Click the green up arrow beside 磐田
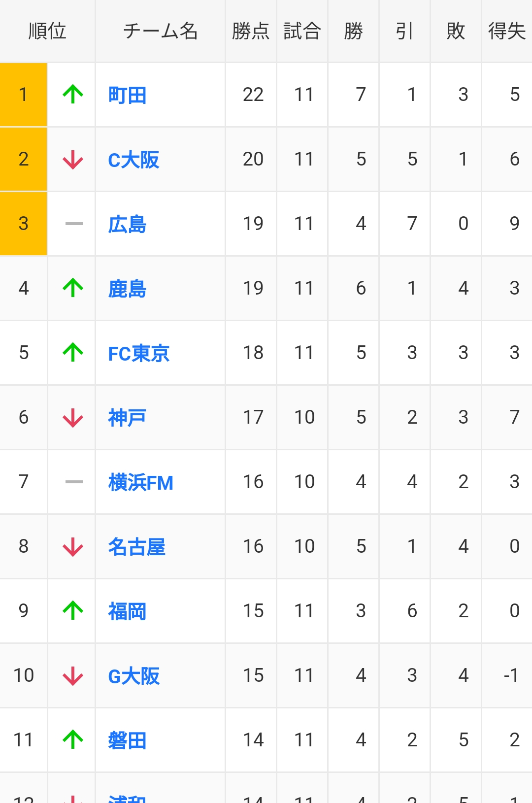 pyautogui.click(x=73, y=739)
